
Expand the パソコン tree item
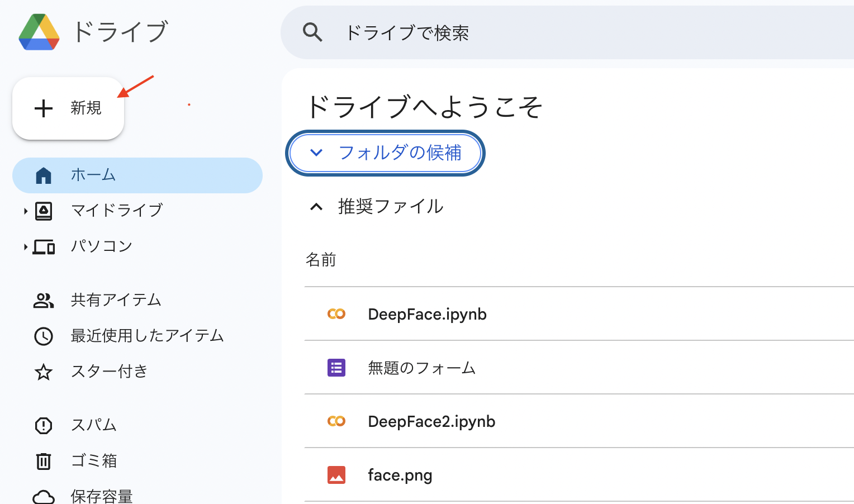tap(25, 246)
